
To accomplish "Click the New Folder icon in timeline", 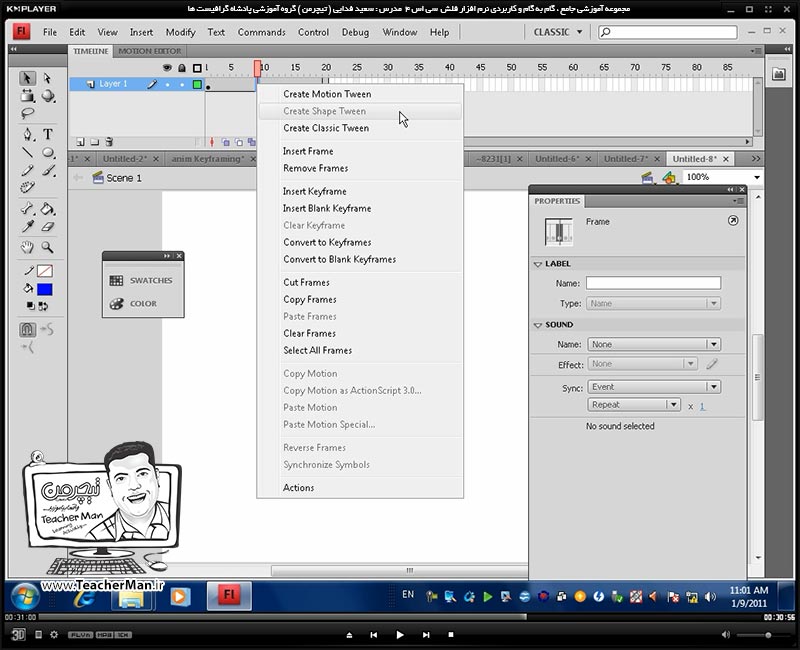I will (94, 142).
